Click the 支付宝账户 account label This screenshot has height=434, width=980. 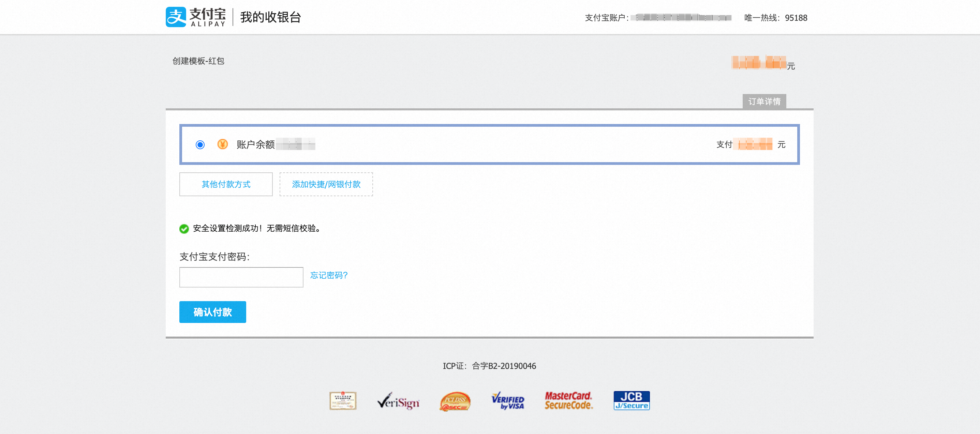(606, 18)
